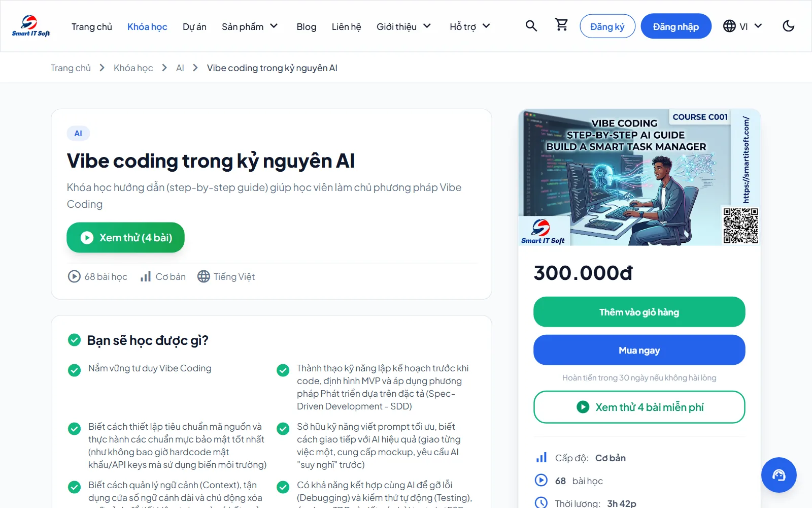Click Thêm vào giỏ hàng button
This screenshot has height=508, width=812.
coord(639,312)
